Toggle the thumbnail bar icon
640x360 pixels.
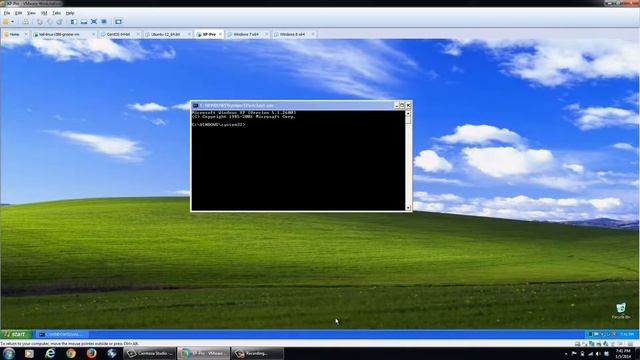(x=84, y=22)
